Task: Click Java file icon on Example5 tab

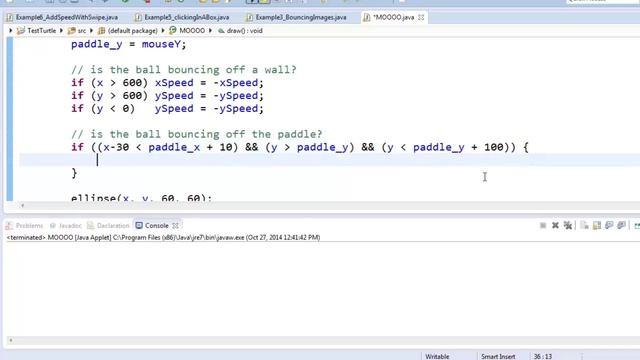Action: 138,17
